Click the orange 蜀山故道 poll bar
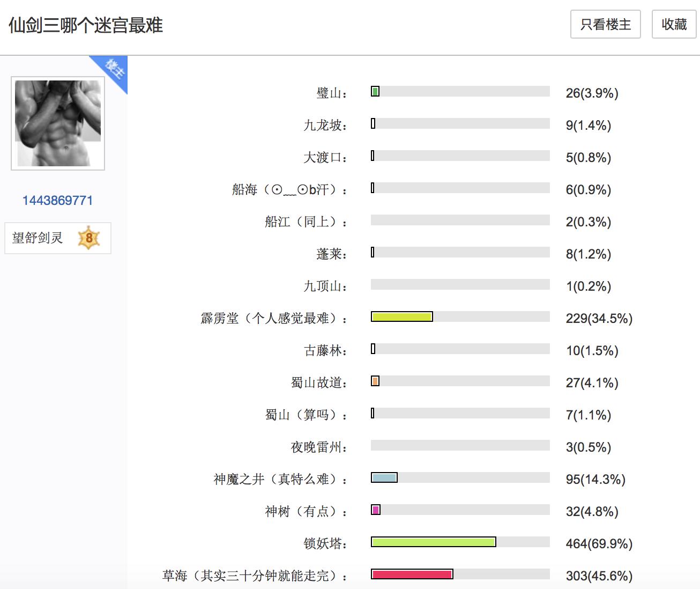 tap(375, 381)
